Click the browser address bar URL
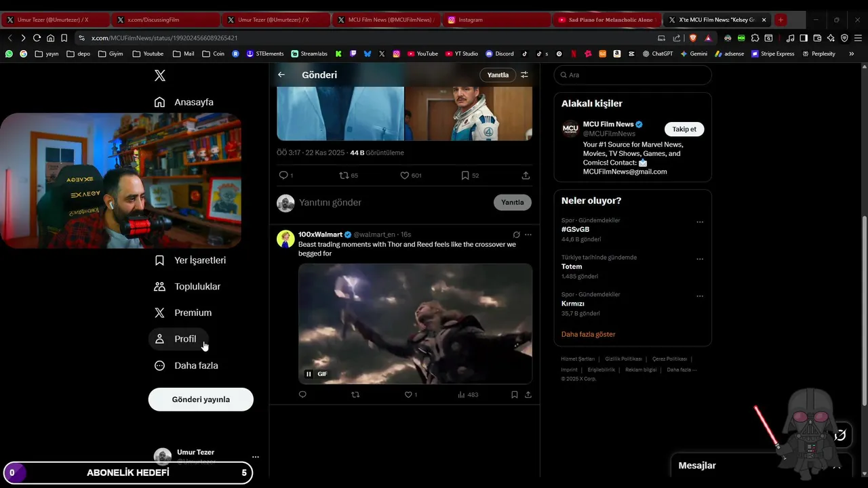 165,38
